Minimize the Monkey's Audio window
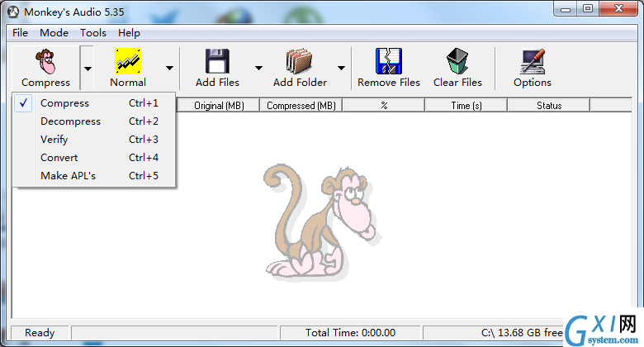The height and width of the screenshot is (347, 644). 566,9
